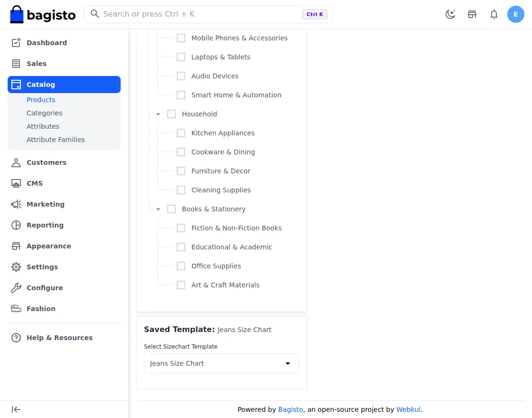Collapse Books & Stationery tree node arrow

point(158,209)
